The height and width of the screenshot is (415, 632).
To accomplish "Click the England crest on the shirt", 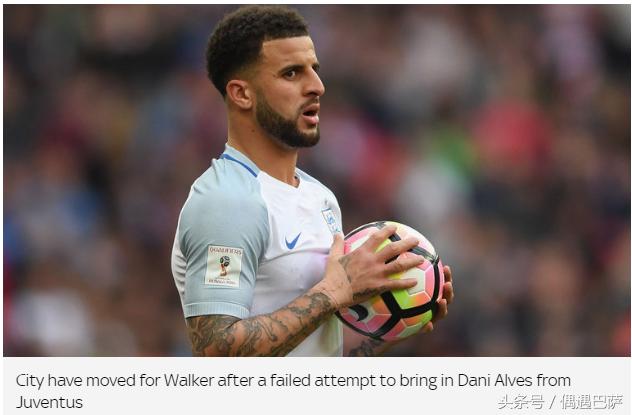I will coord(331,220).
